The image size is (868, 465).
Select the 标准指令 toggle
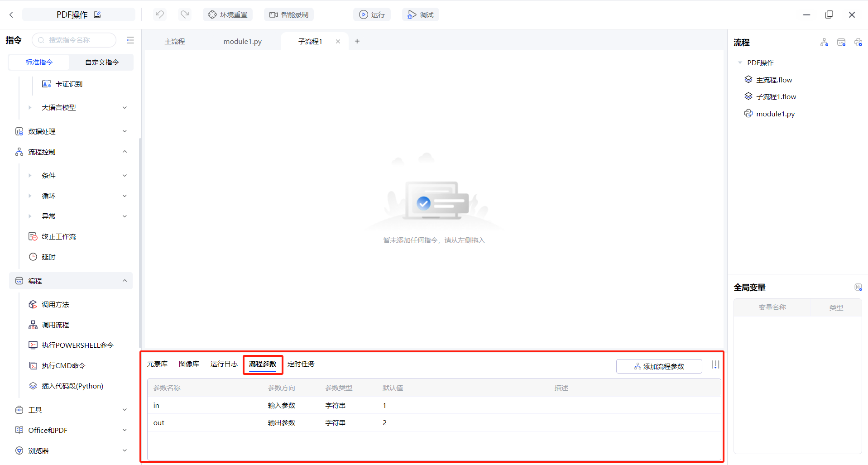point(39,62)
